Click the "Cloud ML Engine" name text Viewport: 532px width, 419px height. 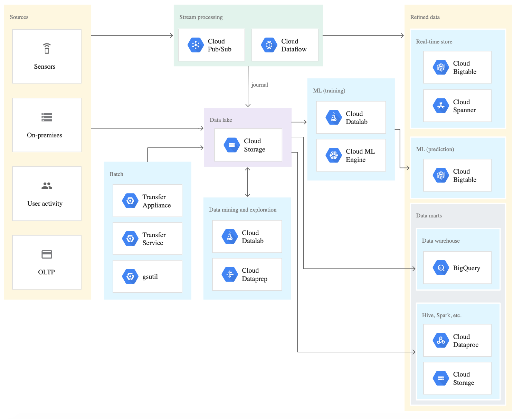pyautogui.click(x=360, y=156)
